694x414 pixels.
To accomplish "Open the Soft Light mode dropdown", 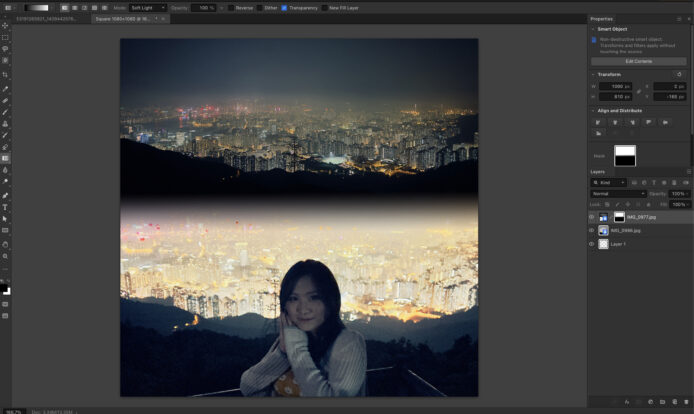I will point(148,8).
